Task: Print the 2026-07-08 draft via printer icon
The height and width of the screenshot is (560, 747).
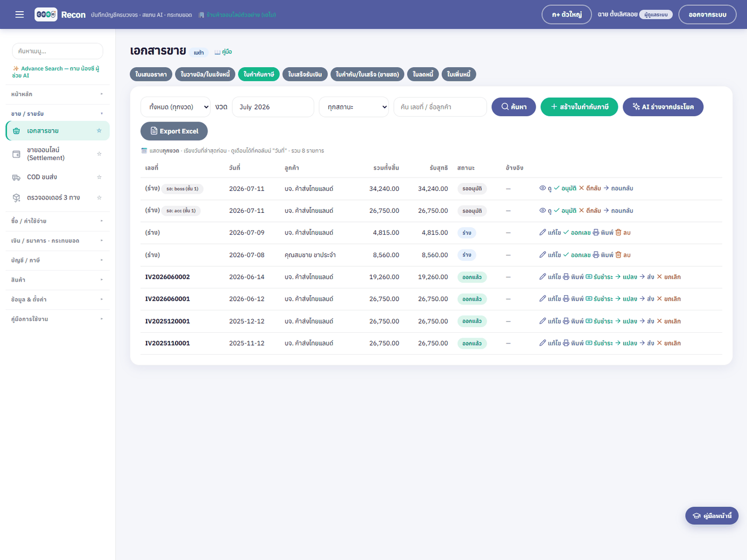Action: point(596,255)
